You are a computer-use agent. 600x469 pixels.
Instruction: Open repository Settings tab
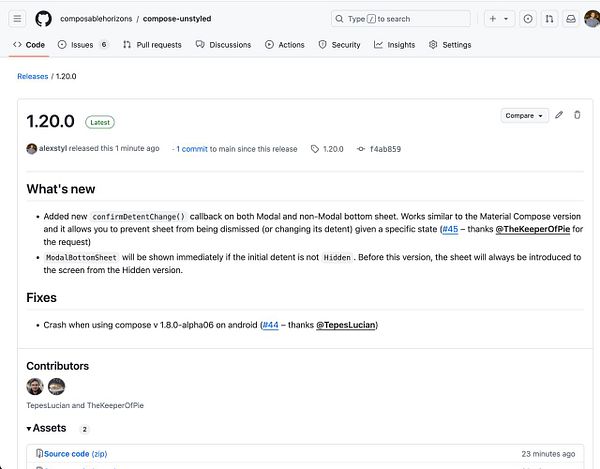point(450,45)
